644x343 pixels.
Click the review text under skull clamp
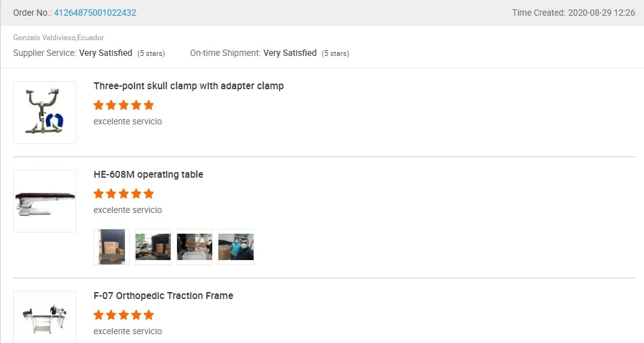[x=127, y=121]
